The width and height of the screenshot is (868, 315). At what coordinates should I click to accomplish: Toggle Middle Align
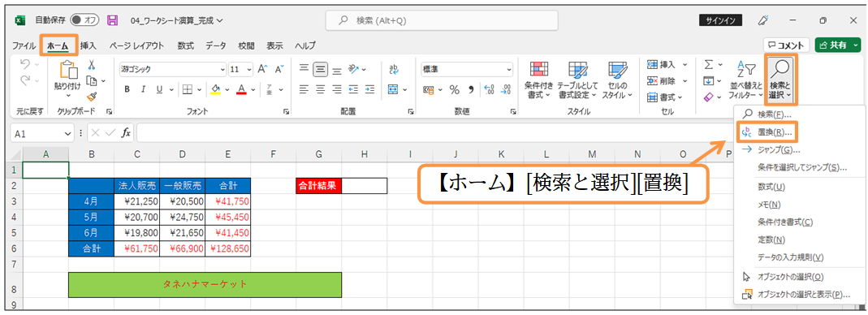click(x=320, y=69)
